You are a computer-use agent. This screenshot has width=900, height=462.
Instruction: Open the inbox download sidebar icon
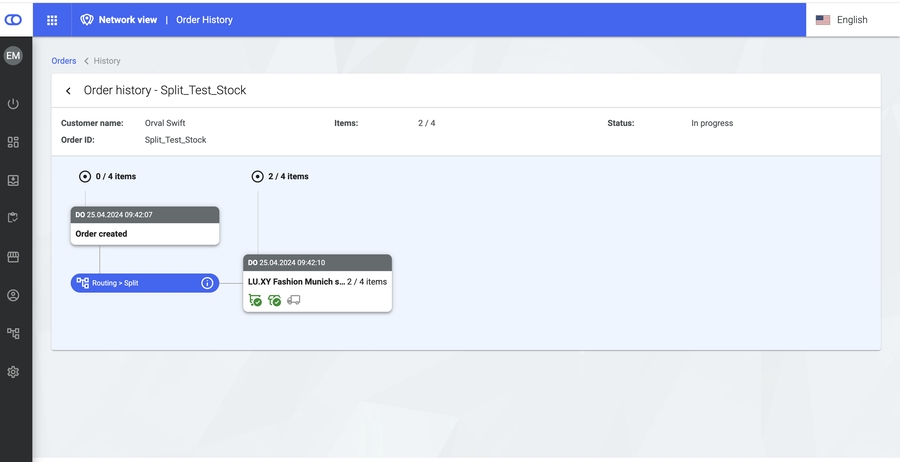pos(13,181)
